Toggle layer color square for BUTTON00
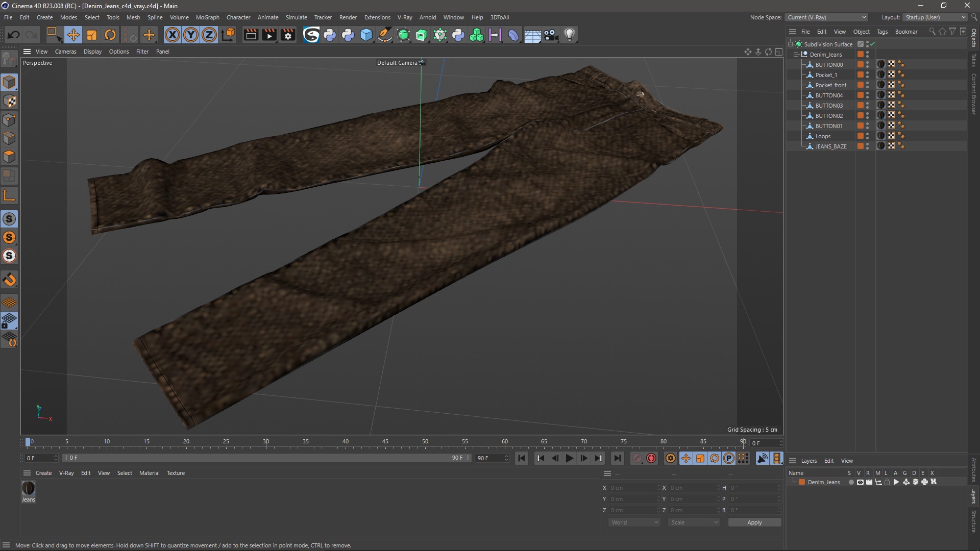Screen dimensions: 980x551 [861, 64]
